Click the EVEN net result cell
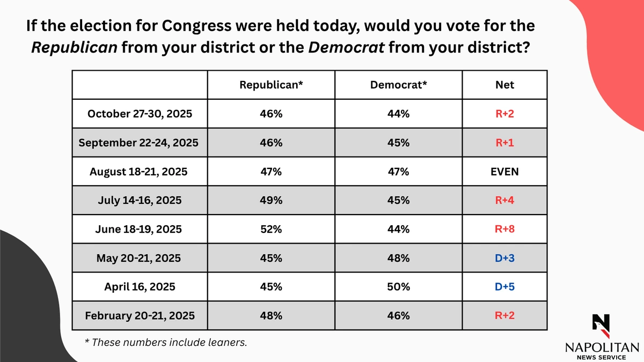The width and height of the screenshot is (644, 362). (504, 172)
